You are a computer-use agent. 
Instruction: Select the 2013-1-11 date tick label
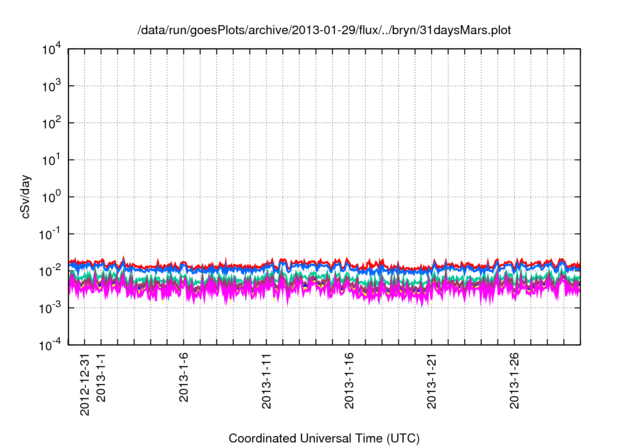click(267, 379)
